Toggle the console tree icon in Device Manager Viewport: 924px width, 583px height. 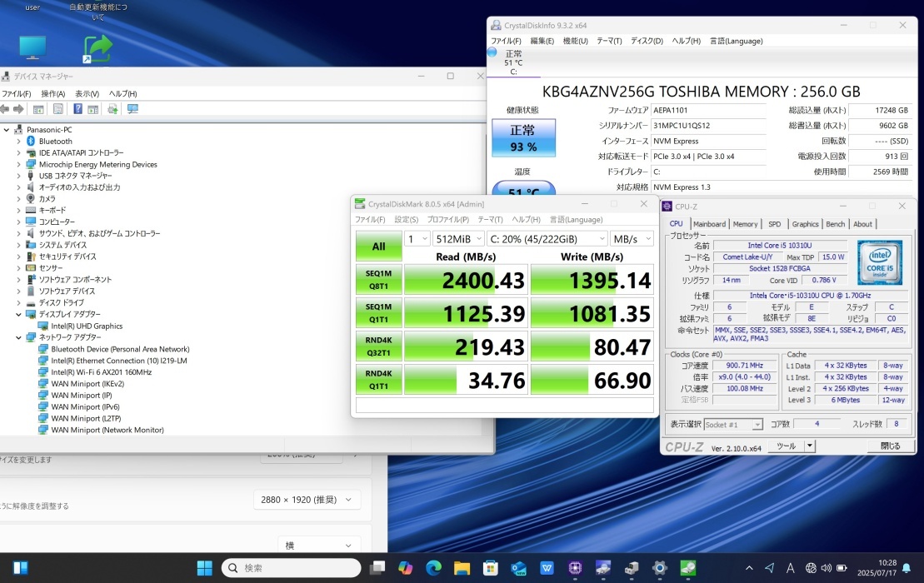pyautogui.click(x=38, y=109)
